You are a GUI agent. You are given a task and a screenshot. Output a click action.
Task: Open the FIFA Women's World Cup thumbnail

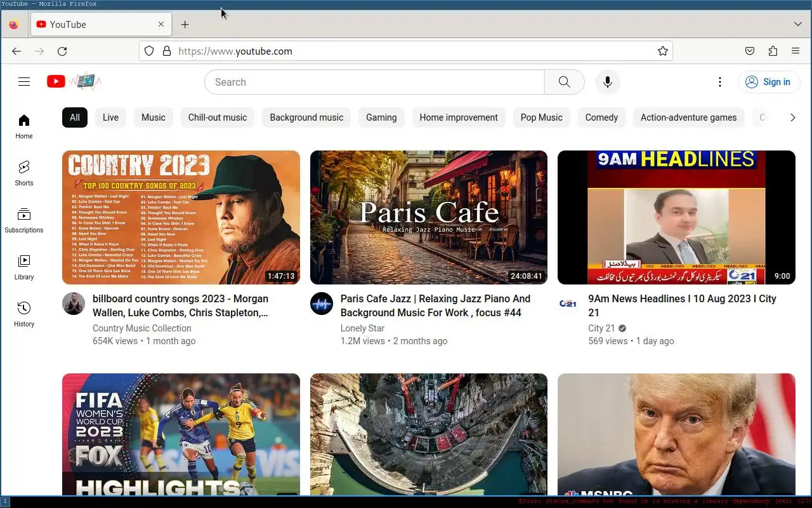coord(181,434)
